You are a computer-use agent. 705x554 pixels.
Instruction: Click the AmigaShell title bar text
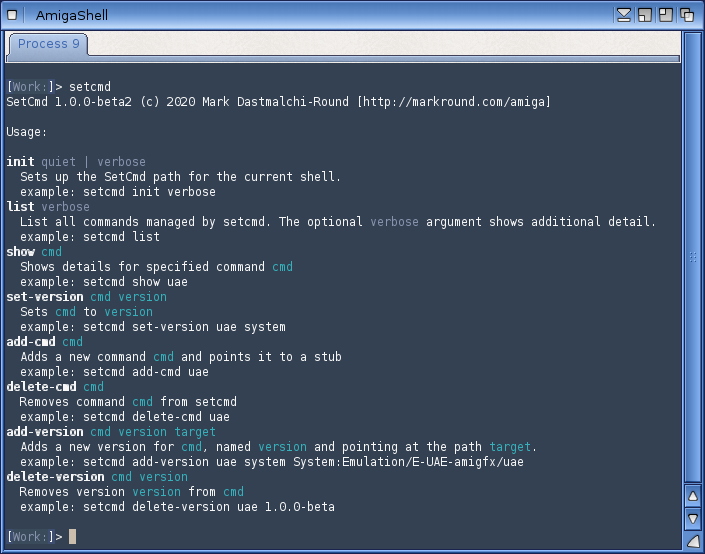71,15
